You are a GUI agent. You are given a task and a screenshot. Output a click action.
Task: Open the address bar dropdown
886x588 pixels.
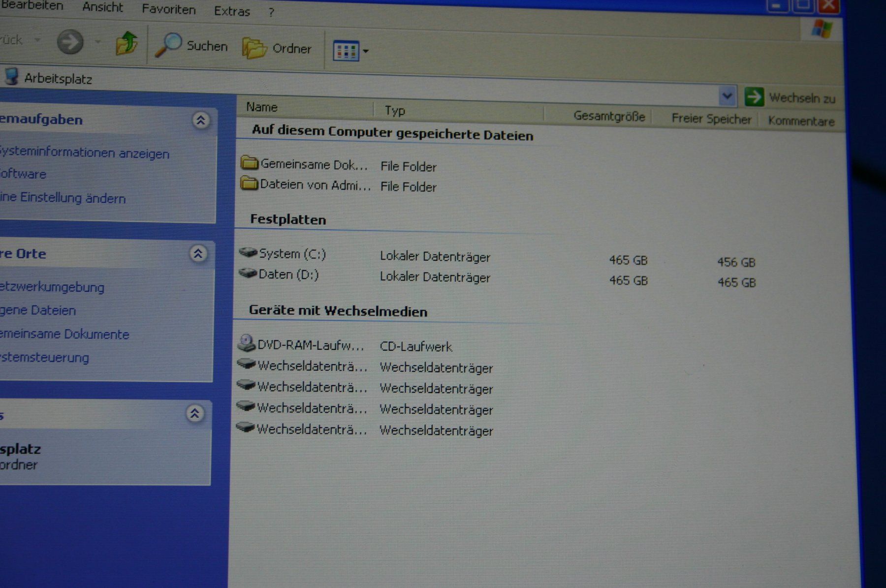(x=727, y=96)
